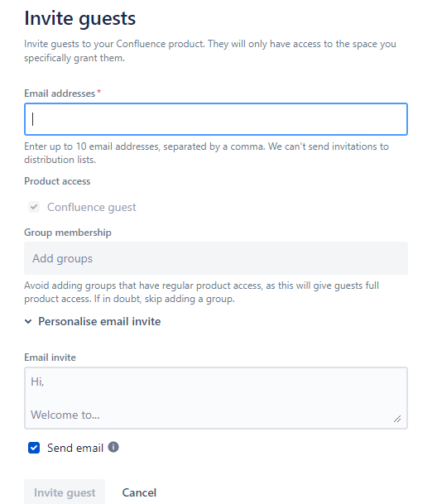
Task: Click the Group membership label
Action: [68, 233]
